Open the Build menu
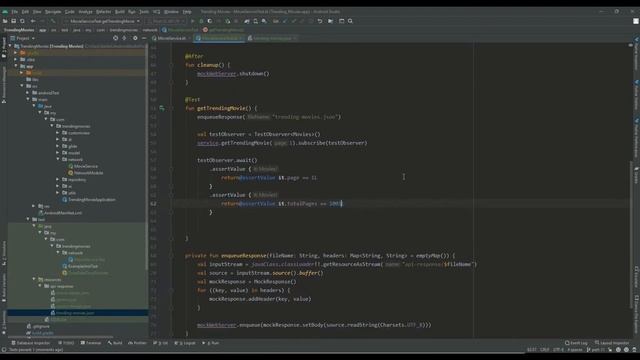Viewport: 640px width, 360px height. point(120,12)
